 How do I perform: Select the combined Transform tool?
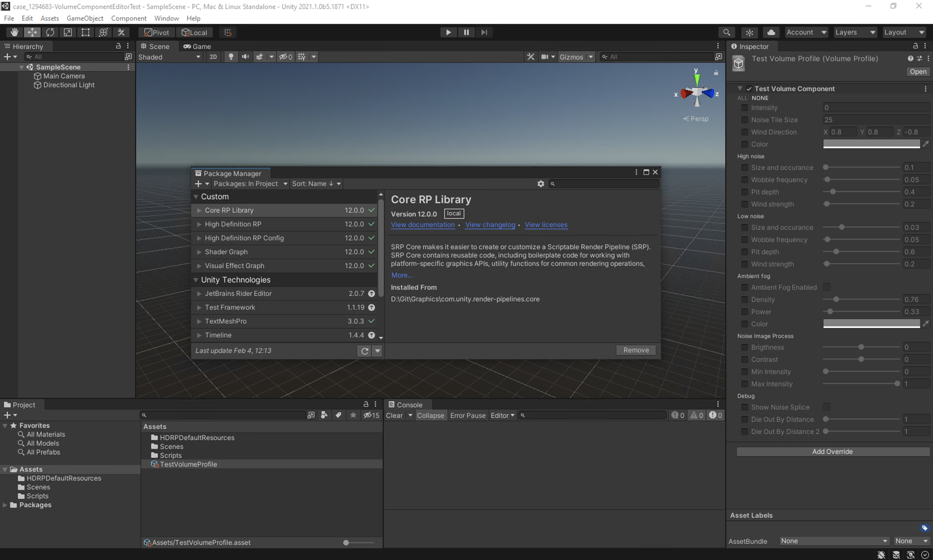point(104,32)
